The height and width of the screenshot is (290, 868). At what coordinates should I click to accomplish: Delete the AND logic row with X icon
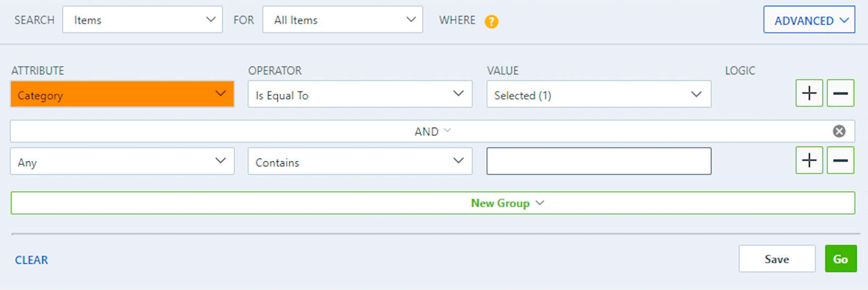839,131
